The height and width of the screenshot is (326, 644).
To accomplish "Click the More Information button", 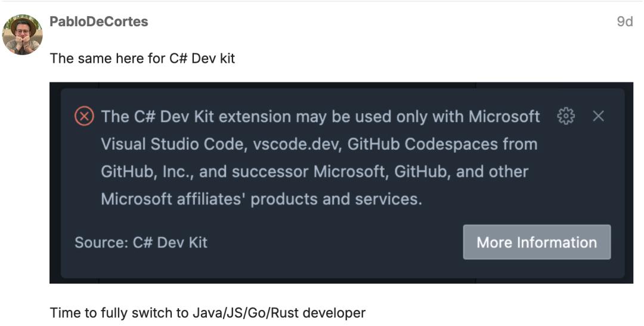I will (x=537, y=242).
